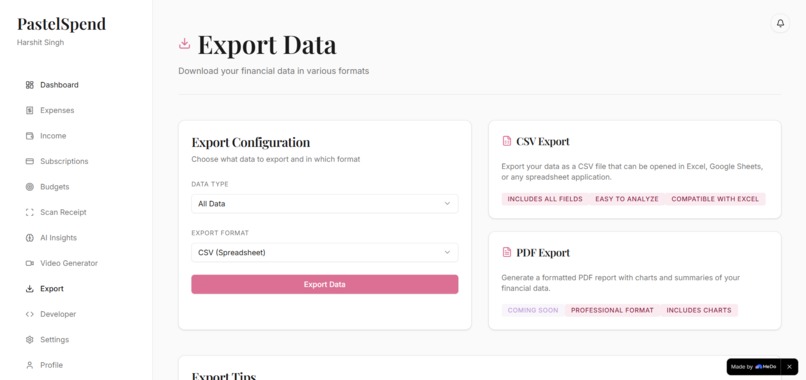
Task: Click the PDF Export document icon
Action: point(507,252)
